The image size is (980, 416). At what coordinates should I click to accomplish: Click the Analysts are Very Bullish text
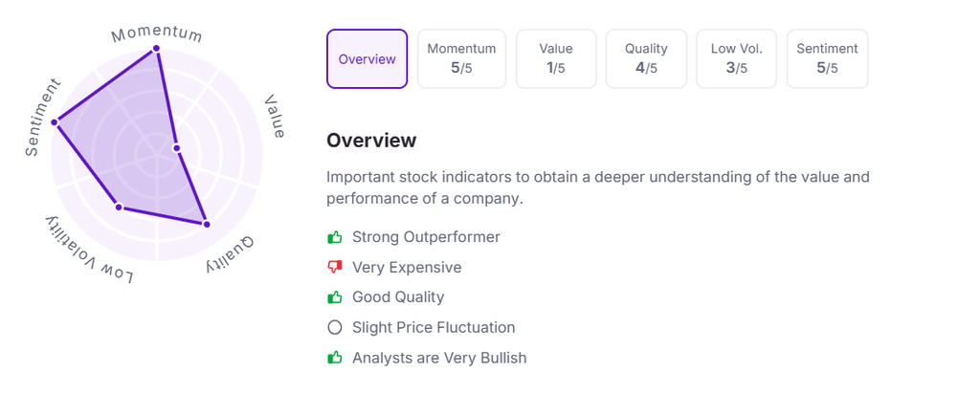[x=439, y=358]
